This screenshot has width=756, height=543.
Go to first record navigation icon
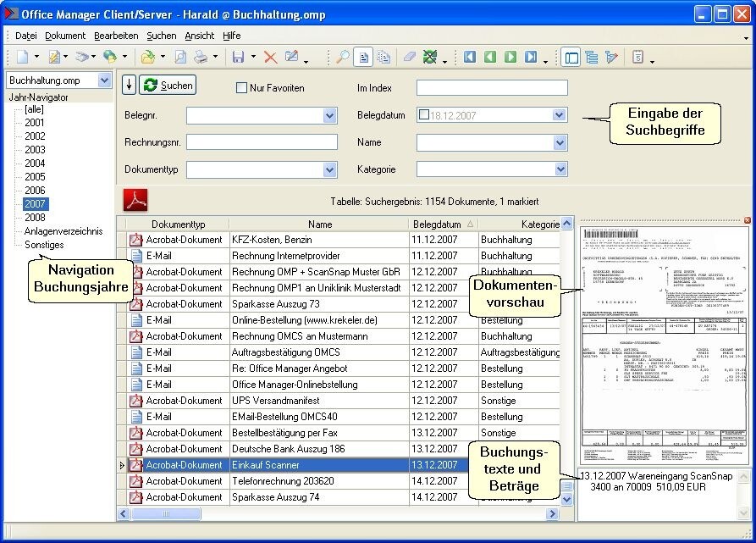(470, 57)
